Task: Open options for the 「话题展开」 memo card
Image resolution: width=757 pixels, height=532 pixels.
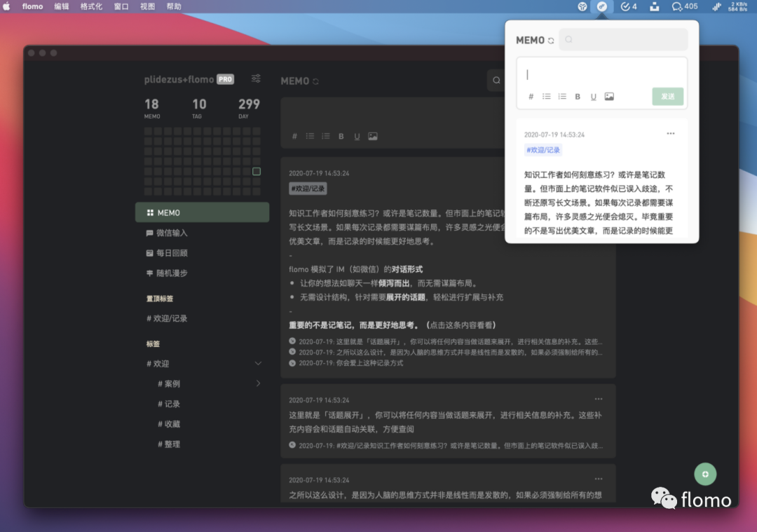Action: pos(599,399)
